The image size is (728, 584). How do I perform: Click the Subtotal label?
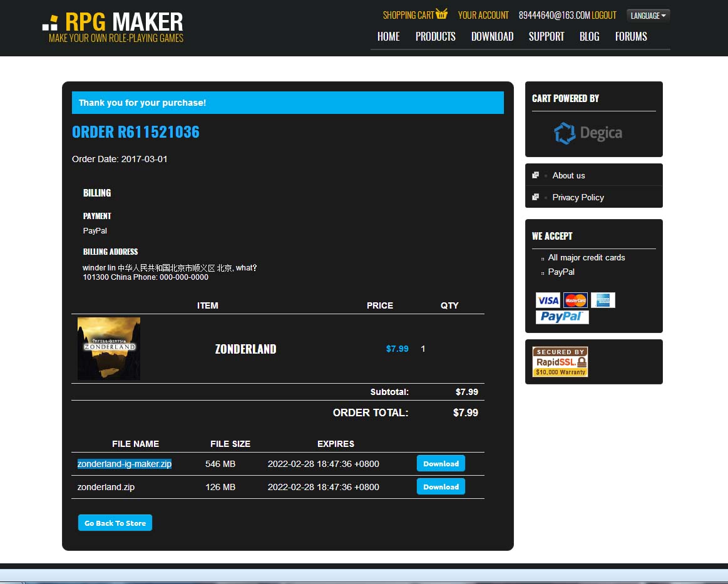pos(389,392)
